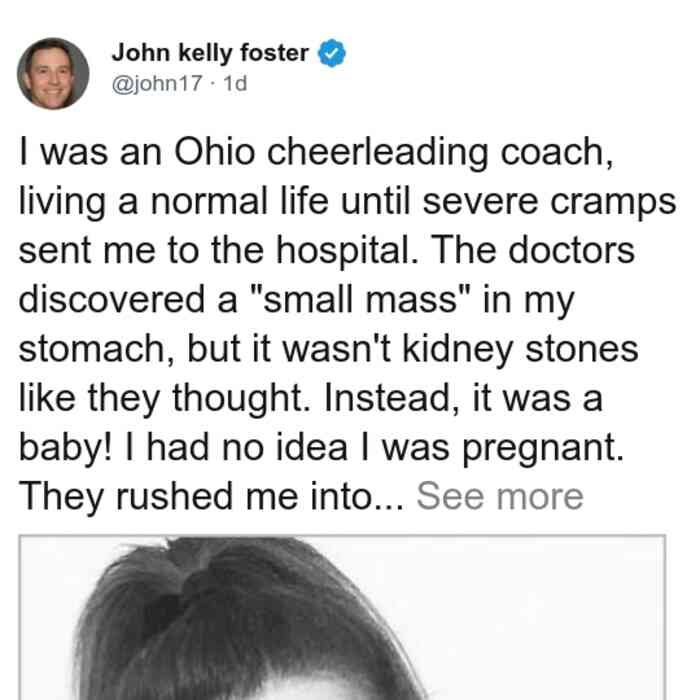Screen dimensions: 700x700
Task: Select the quoted phrase "small mass"
Action: [361, 299]
